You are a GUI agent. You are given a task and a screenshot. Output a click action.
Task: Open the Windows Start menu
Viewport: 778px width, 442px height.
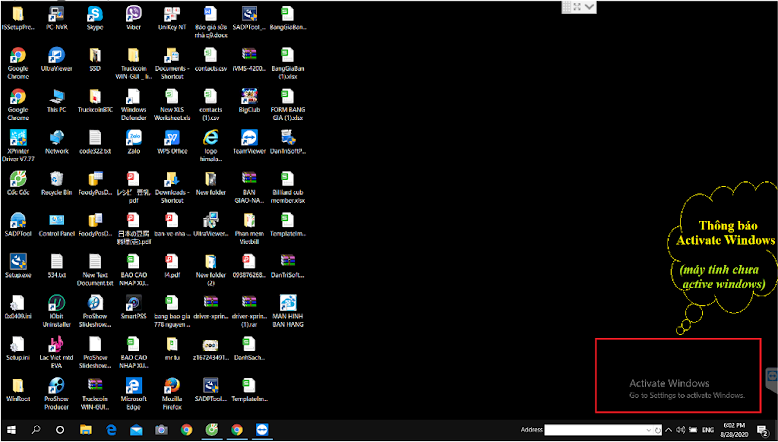pos(11,430)
